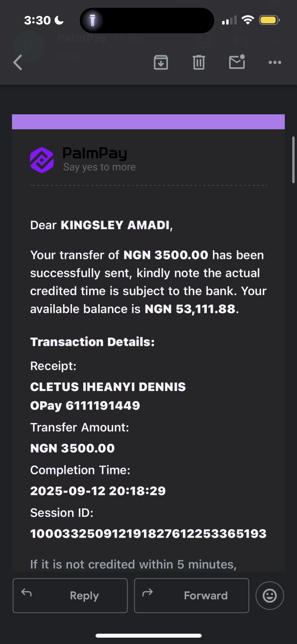
Task: Tap the 3:30 clock in status bar
Action: pos(37,20)
